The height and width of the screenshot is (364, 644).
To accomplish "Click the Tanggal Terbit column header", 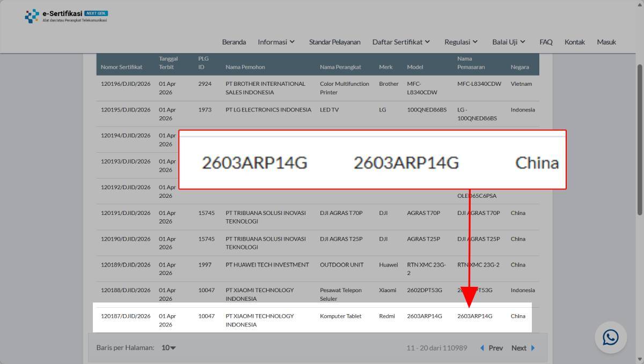I will click(168, 63).
